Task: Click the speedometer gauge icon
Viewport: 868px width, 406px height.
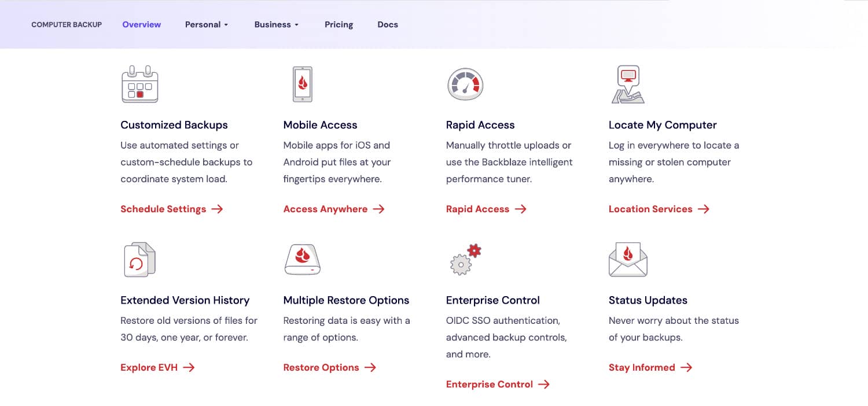Action: click(x=465, y=84)
